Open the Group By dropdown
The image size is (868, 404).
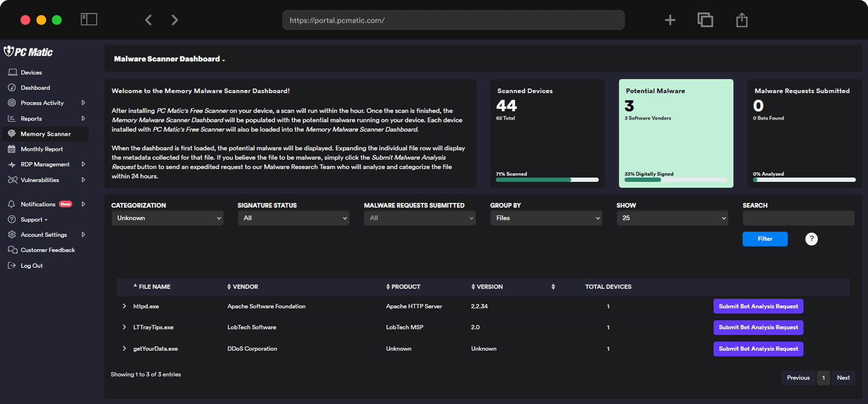546,218
